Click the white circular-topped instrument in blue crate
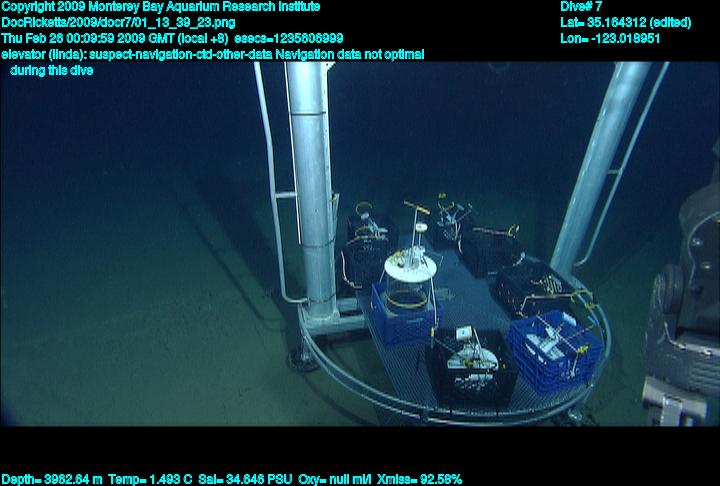 click(410, 266)
